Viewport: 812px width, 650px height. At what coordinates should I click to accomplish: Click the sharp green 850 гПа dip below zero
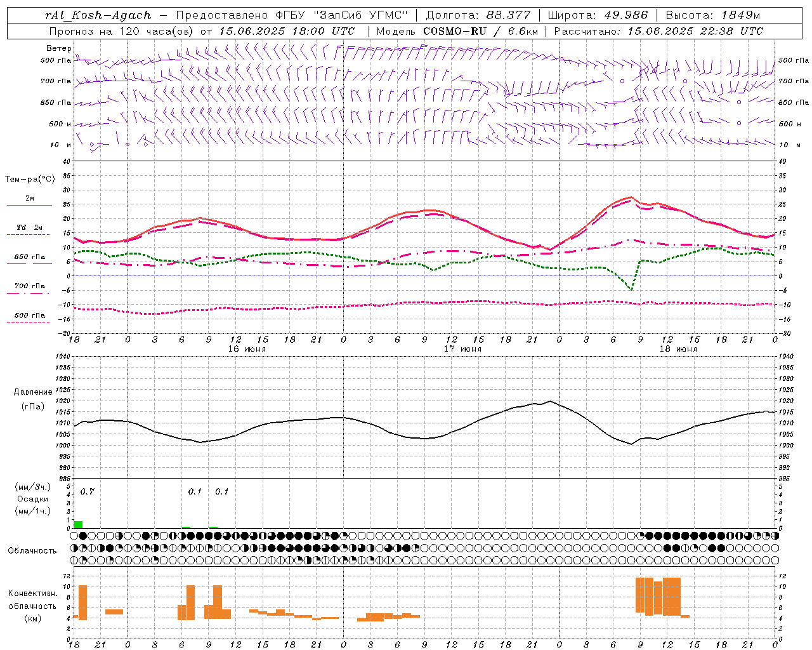(631, 289)
